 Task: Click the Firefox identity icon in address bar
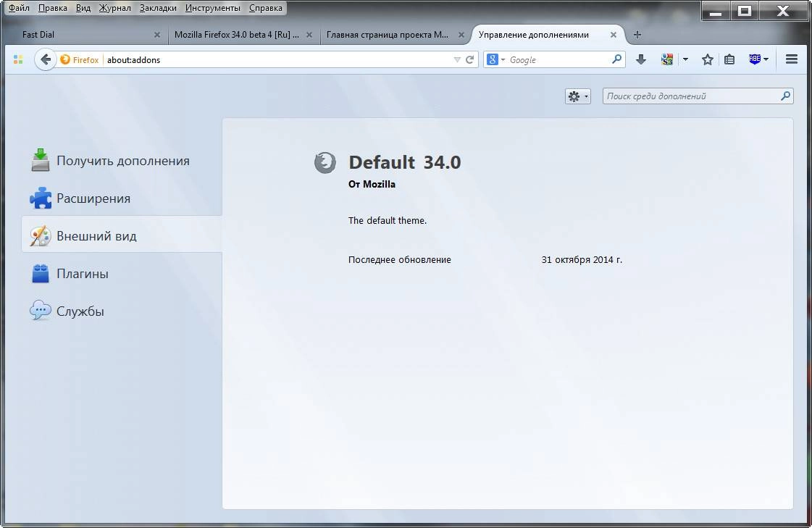(65, 59)
